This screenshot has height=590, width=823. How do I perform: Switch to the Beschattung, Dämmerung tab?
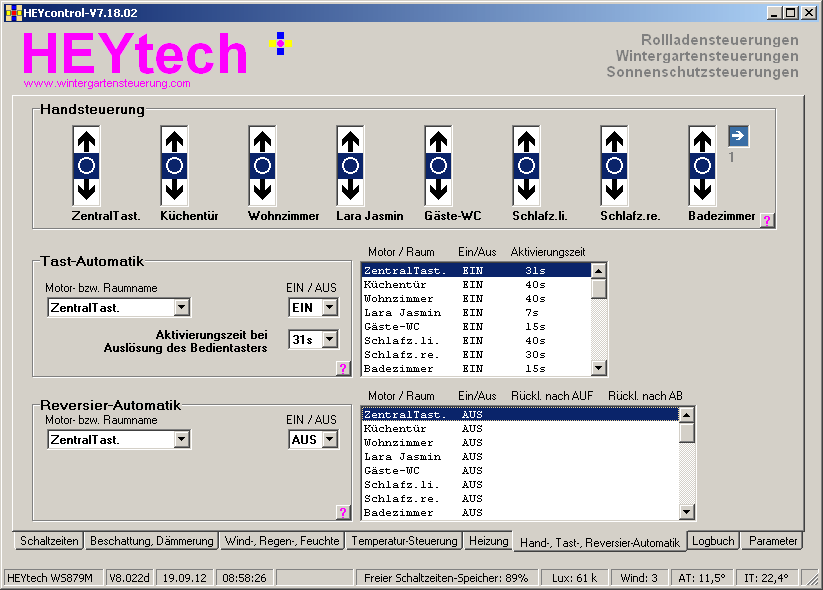[x=152, y=541]
